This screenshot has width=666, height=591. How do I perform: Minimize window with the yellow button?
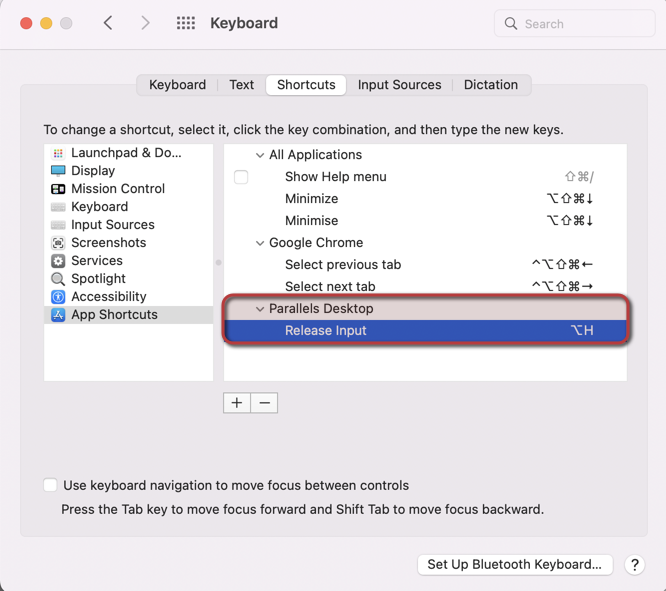(x=46, y=23)
